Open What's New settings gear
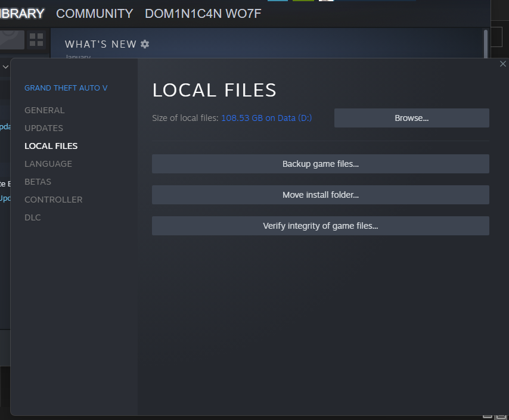 tap(145, 44)
